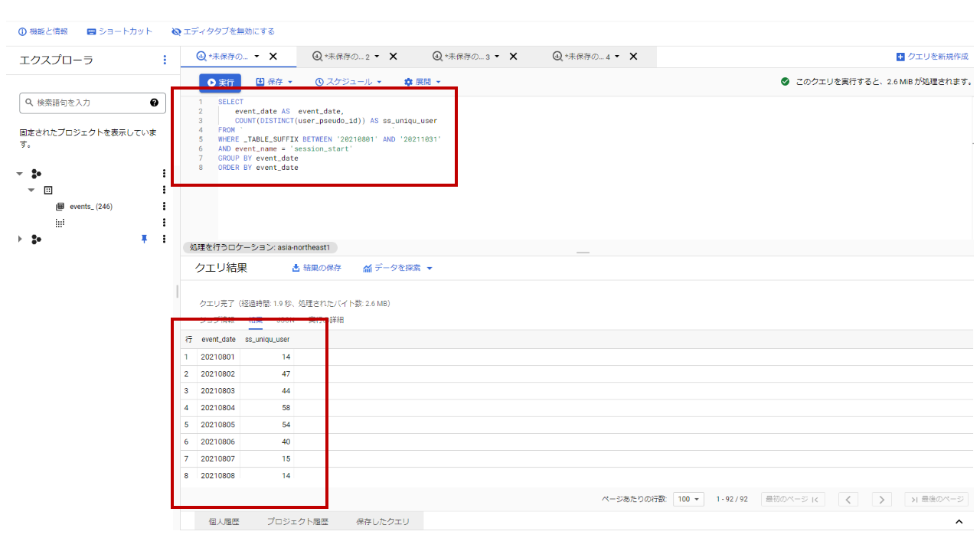
Task: Open keyboard shortcuts via ショートカット icon
Action: tap(90, 31)
